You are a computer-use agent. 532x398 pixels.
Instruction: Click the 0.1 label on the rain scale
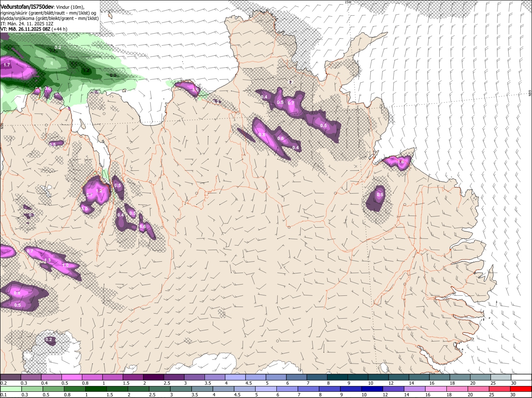click(3, 395)
